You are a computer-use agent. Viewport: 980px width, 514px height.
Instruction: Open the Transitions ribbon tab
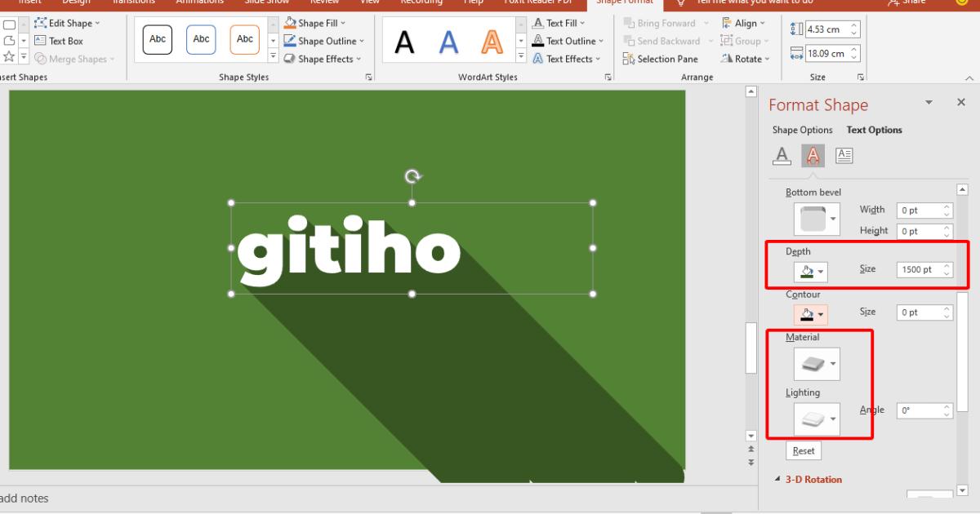coord(133,2)
